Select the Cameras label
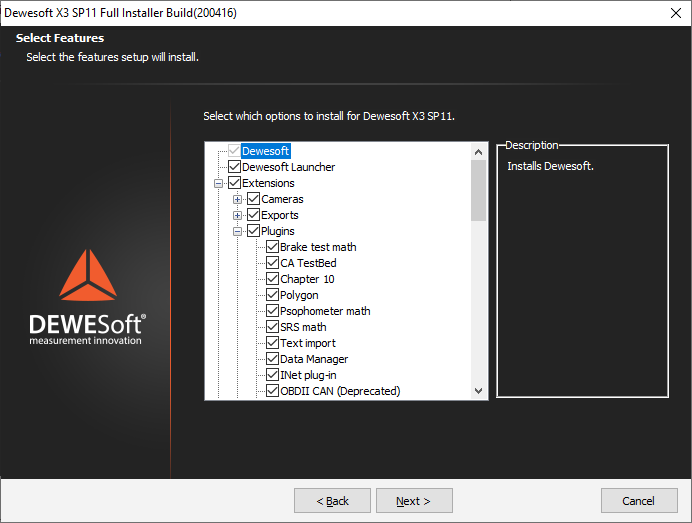This screenshot has width=692, height=523. [282, 199]
